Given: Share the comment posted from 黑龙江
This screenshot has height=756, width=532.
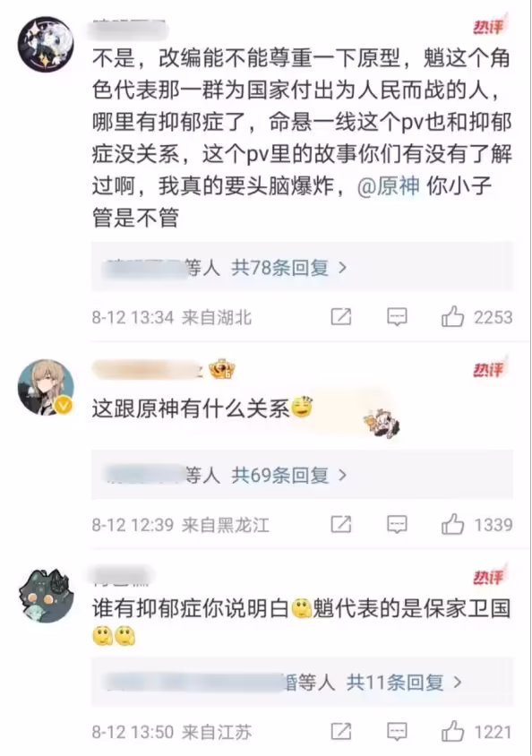Looking at the screenshot, I should (340, 524).
